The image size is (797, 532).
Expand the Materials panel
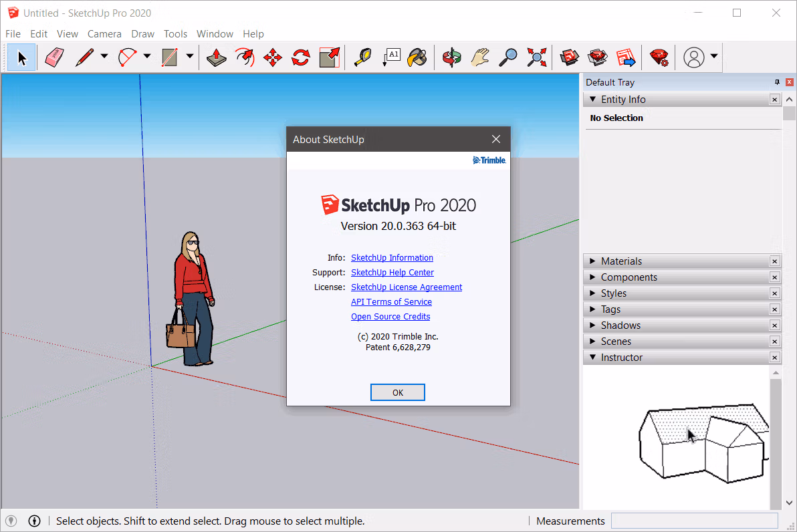pyautogui.click(x=592, y=261)
